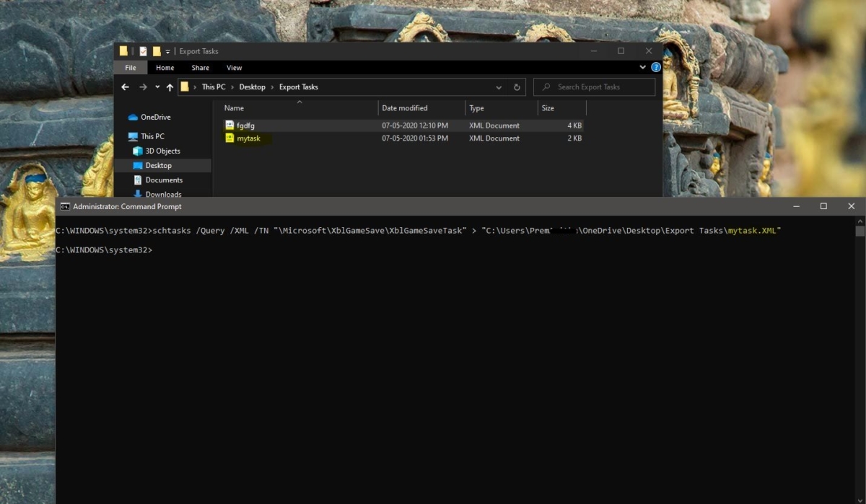This screenshot has width=866, height=504.
Task: Expand the ribbon with chevron
Action: pyautogui.click(x=643, y=67)
